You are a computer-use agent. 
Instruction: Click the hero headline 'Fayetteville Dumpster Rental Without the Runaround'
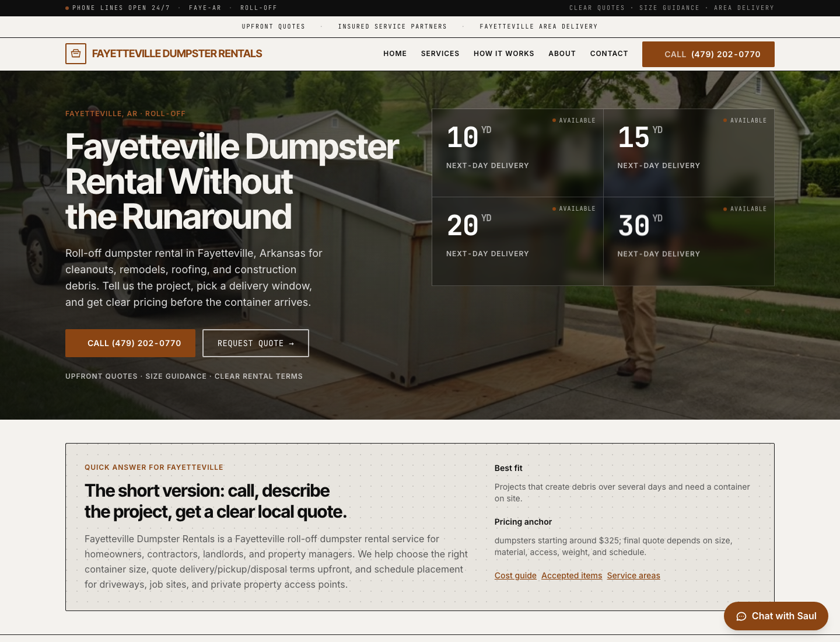pos(232,182)
